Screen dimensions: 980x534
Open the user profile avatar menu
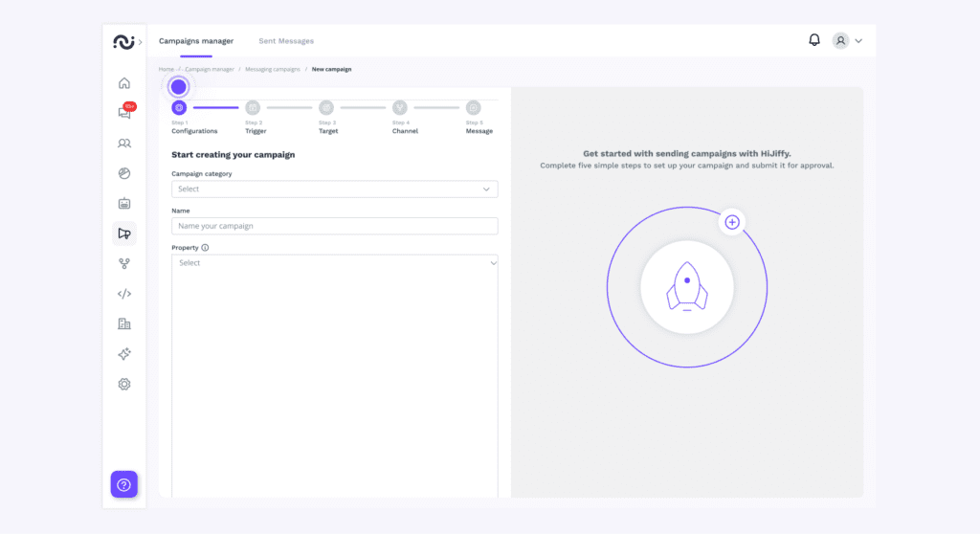847,41
